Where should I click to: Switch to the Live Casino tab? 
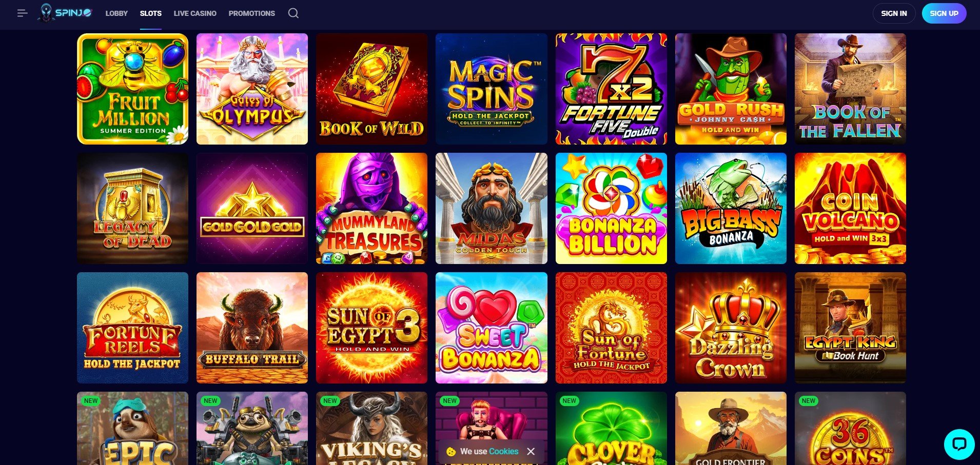click(195, 13)
